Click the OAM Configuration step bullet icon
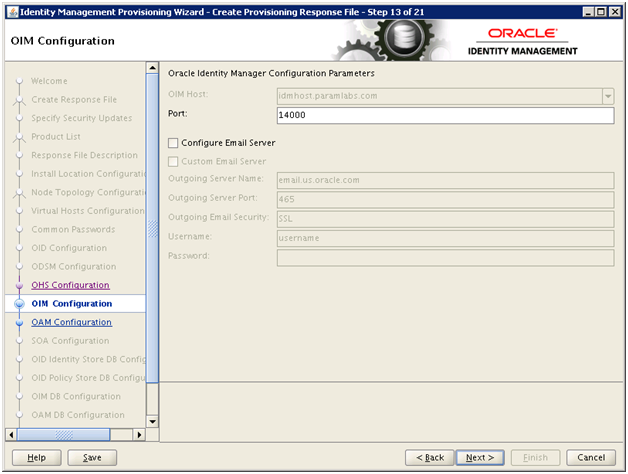Viewport: 628px width, 474px height. click(19, 323)
